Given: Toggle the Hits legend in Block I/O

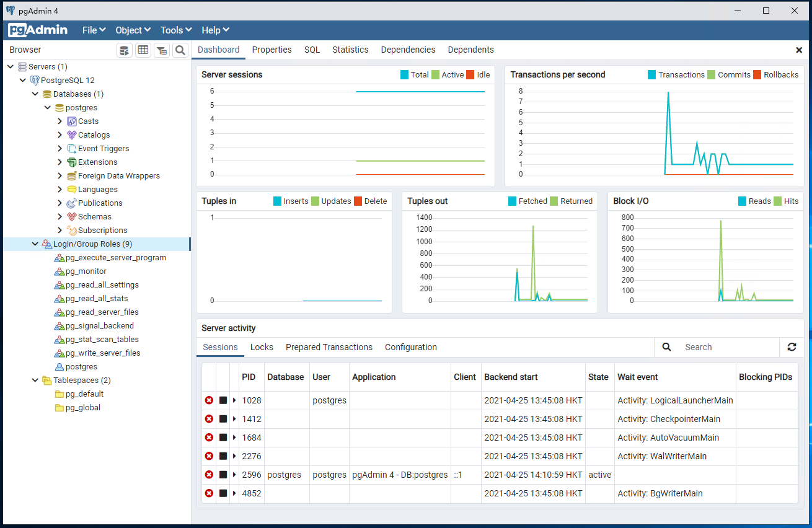Looking at the screenshot, I should coord(791,201).
